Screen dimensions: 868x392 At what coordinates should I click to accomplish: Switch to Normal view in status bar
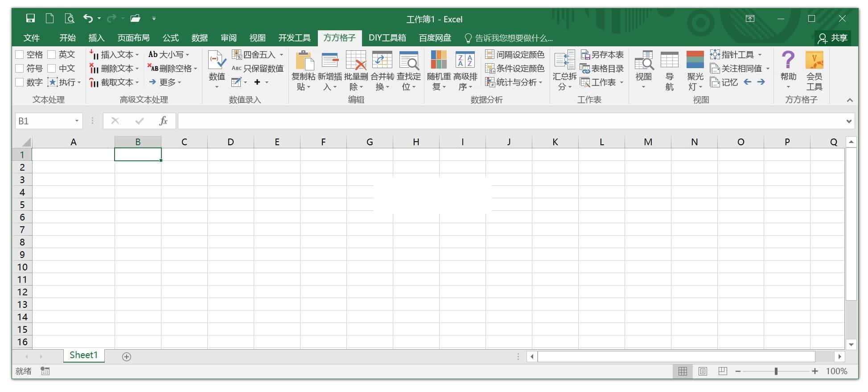click(683, 371)
